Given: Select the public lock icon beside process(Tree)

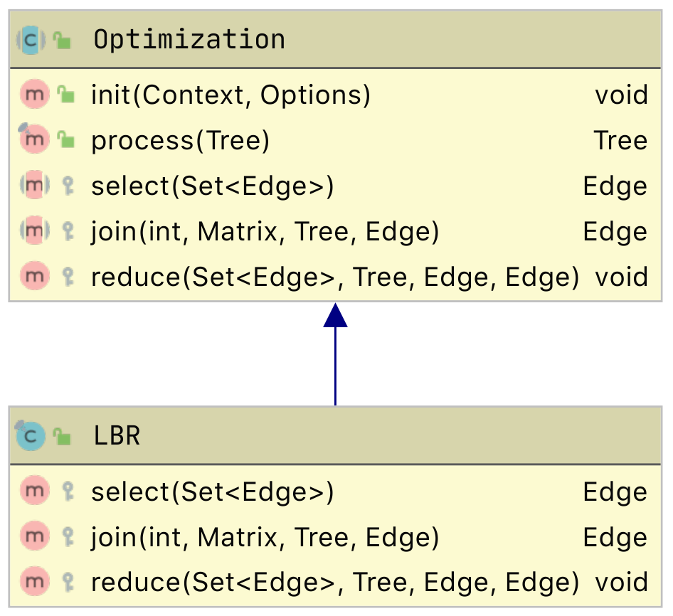Looking at the screenshot, I should click(x=66, y=140).
